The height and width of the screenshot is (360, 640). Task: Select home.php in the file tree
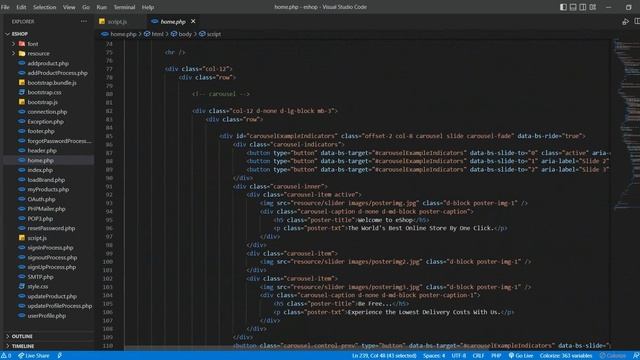[x=40, y=160]
